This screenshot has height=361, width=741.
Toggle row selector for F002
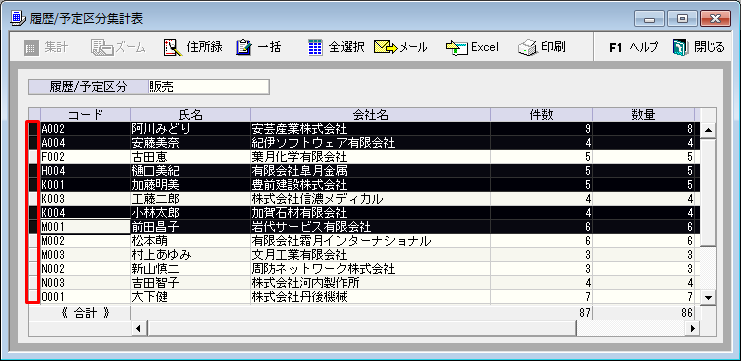click(x=33, y=156)
